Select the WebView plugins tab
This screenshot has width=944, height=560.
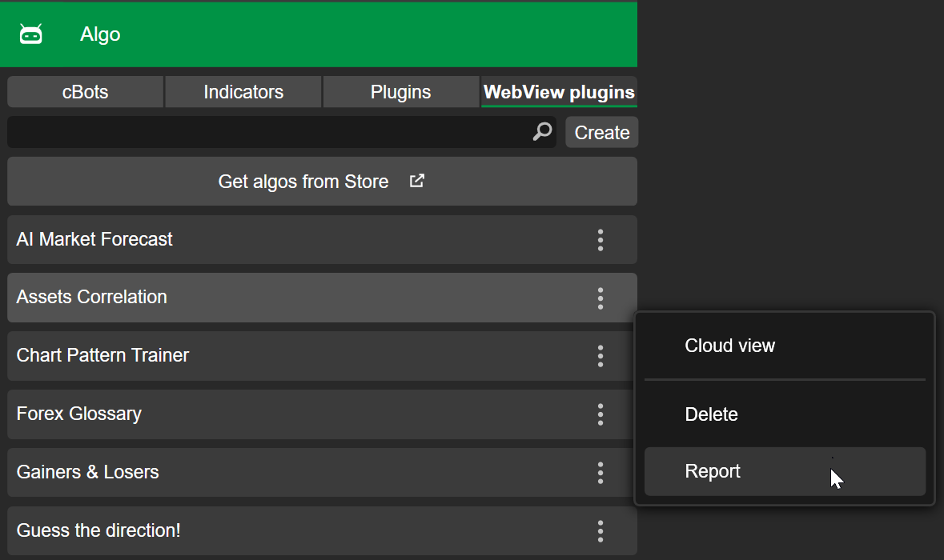559,92
